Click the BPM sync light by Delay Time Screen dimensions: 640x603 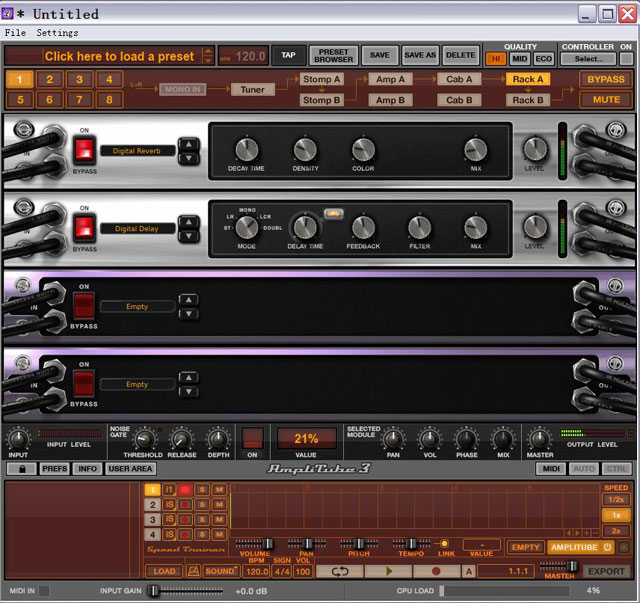point(333,214)
